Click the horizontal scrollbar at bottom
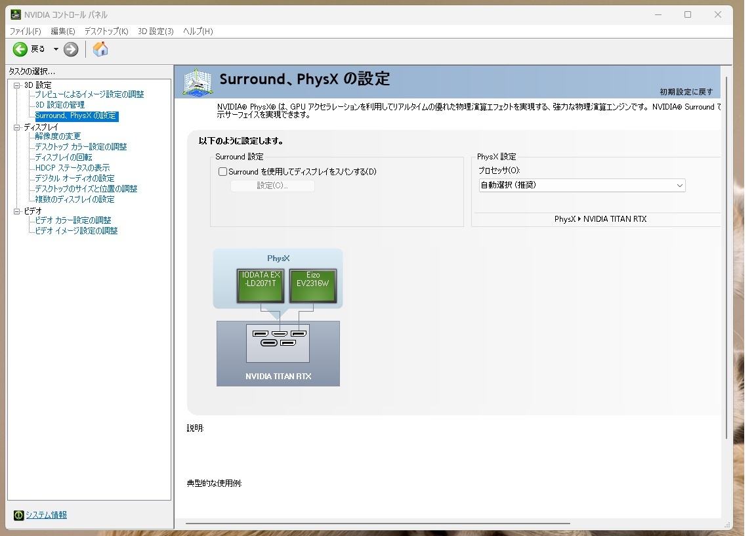The width and height of the screenshot is (756, 536). tap(378, 523)
